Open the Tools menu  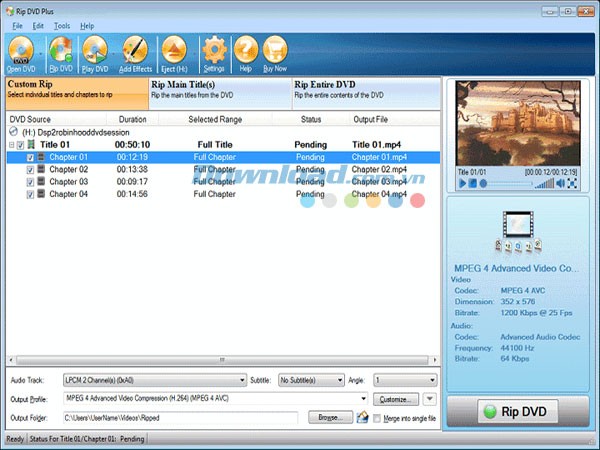pos(62,25)
